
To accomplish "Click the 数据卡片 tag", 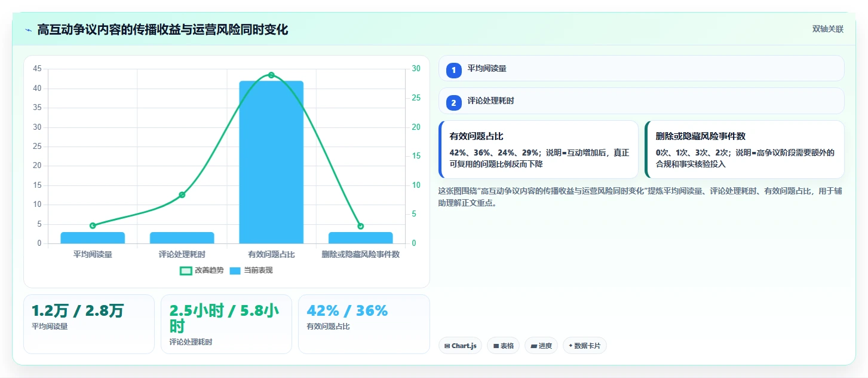I will point(585,346).
